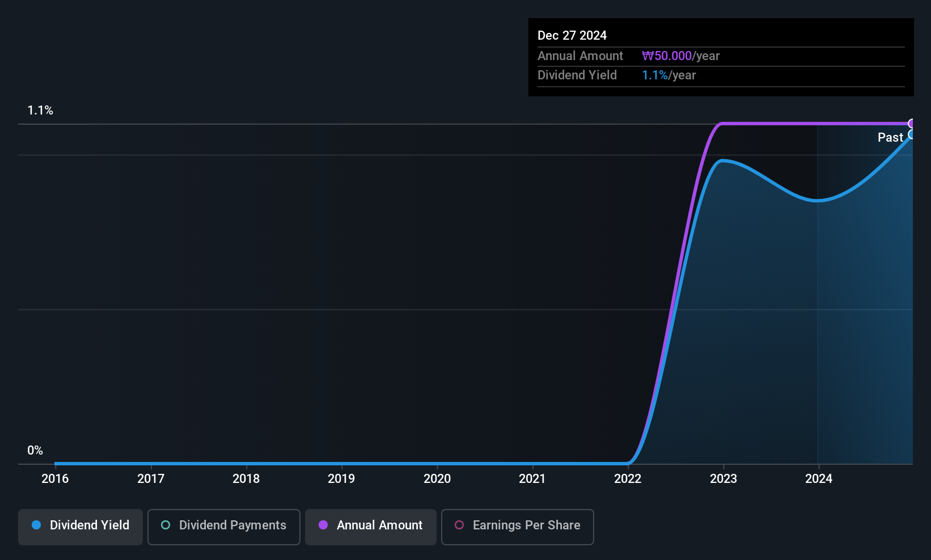
Task: Toggle the Dividend Yield legend button
Action: 81,527
